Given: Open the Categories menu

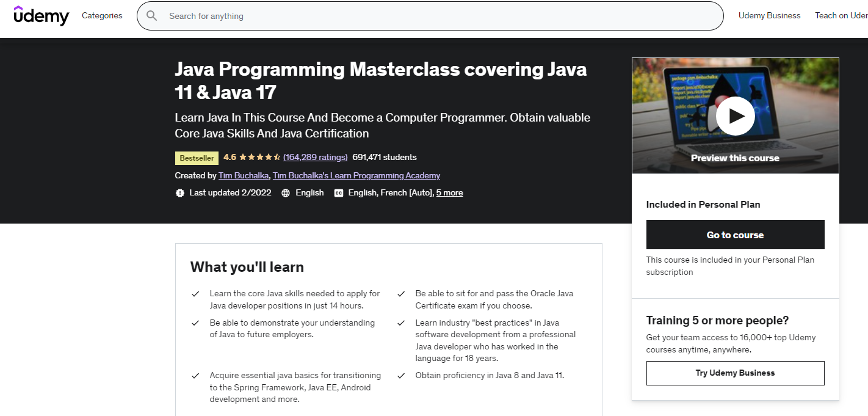Looking at the screenshot, I should pyautogui.click(x=102, y=16).
